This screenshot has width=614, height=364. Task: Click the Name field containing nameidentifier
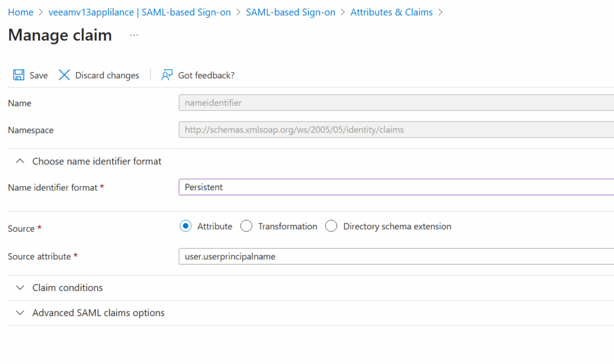click(x=396, y=103)
